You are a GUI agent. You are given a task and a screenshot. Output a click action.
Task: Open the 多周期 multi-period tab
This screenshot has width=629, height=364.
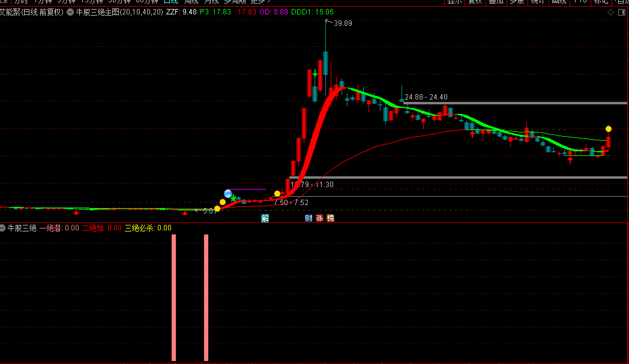235,2
